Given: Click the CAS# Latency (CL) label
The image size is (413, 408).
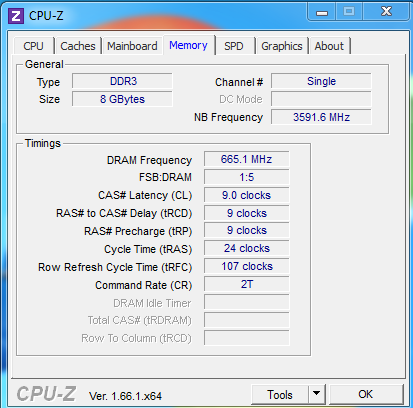Looking at the screenshot, I should pos(145,195).
